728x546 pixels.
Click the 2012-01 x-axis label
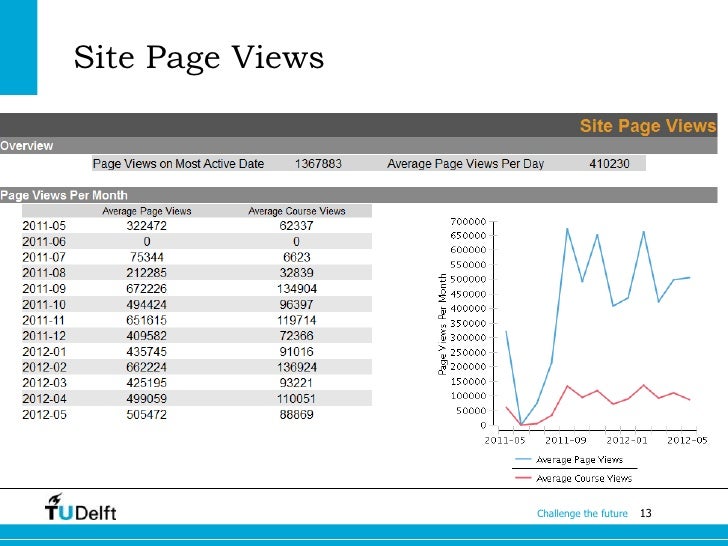coord(627,440)
